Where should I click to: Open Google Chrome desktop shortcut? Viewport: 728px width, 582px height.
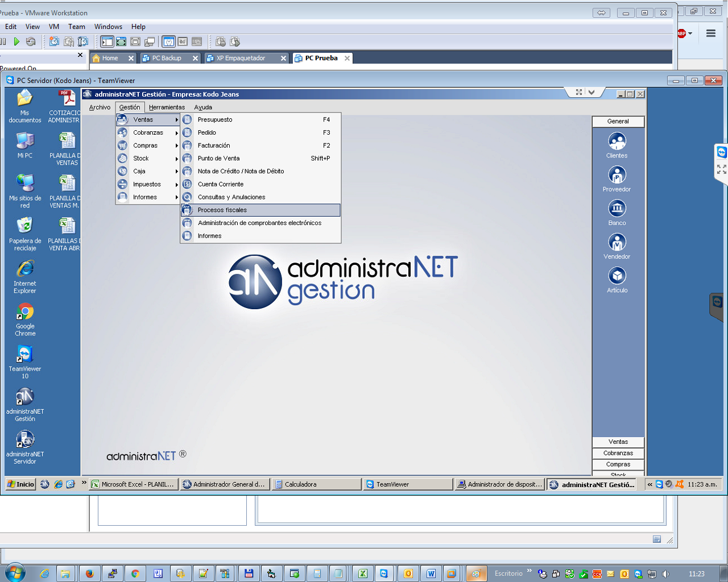[x=25, y=313]
